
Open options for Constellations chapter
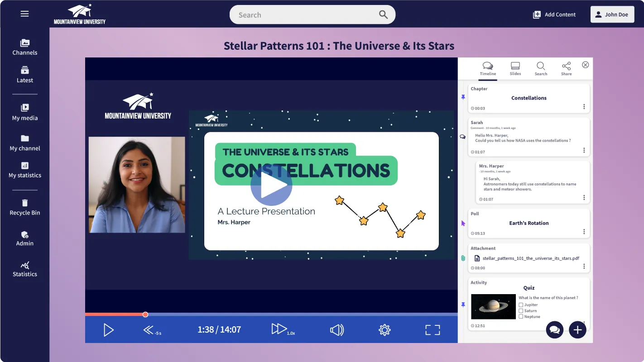tap(584, 107)
